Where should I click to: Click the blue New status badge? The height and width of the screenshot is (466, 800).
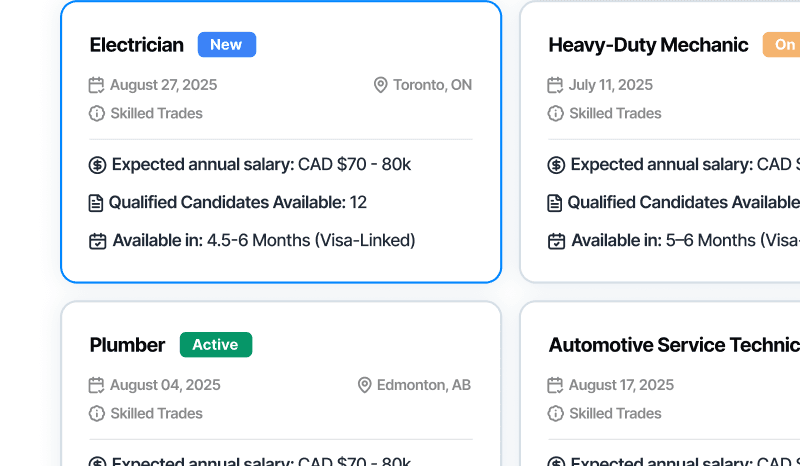click(x=227, y=45)
